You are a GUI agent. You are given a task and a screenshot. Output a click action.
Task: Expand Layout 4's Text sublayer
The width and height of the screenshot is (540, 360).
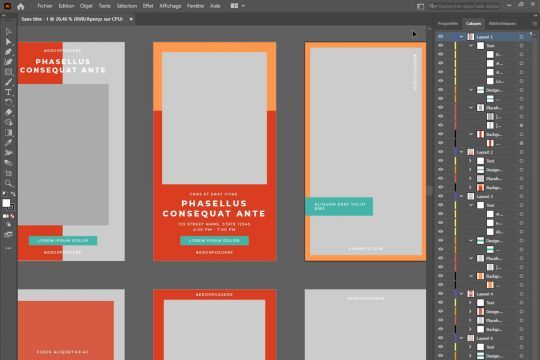tap(470, 302)
